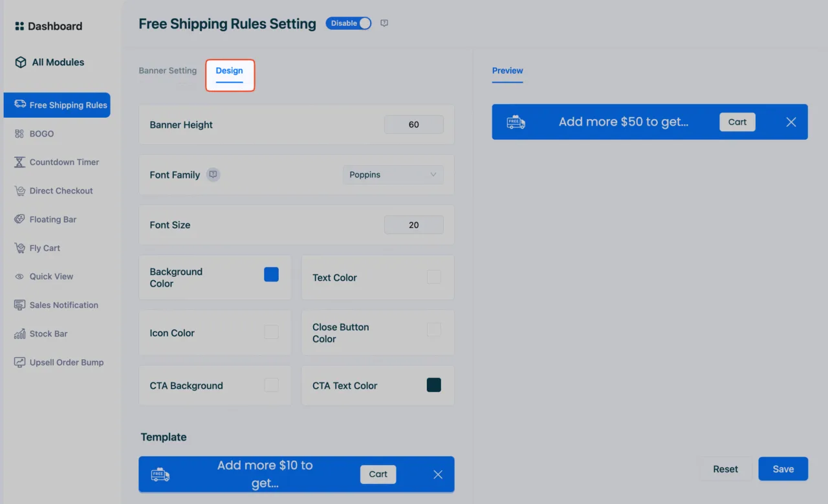Viewport: 828px width, 504px height.
Task: Click the BOGO module icon in sidebar
Action: coord(19,134)
